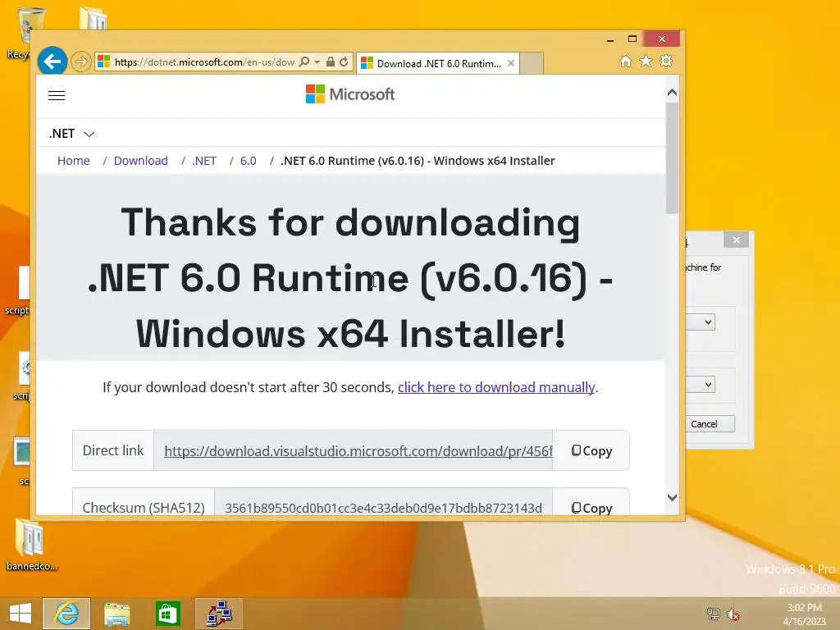Click the vertical scrollbar thumb
The image size is (840, 630).
(x=672, y=158)
